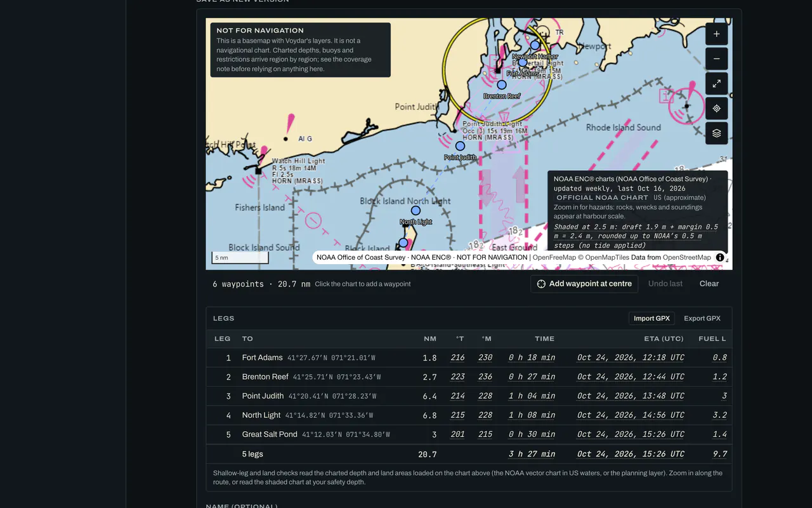
Task: Click the Great Salt Pond leg name
Action: pos(270,434)
